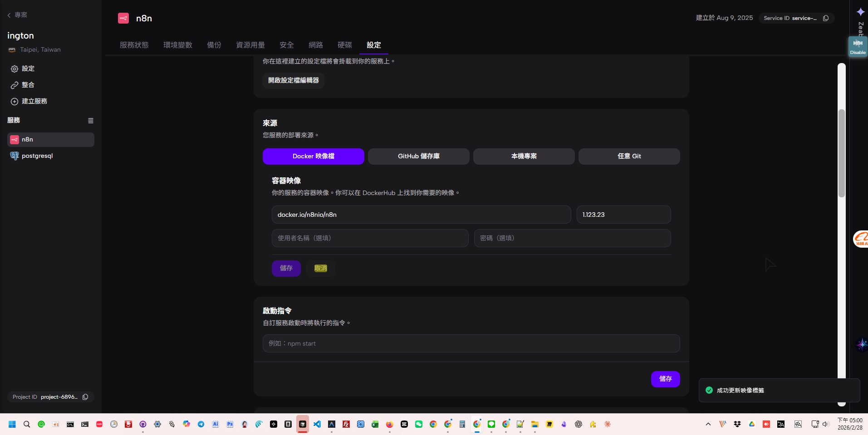Open the taskbar clock showing 05:00
The width and height of the screenshot is (868, 435).
point(850,424)
